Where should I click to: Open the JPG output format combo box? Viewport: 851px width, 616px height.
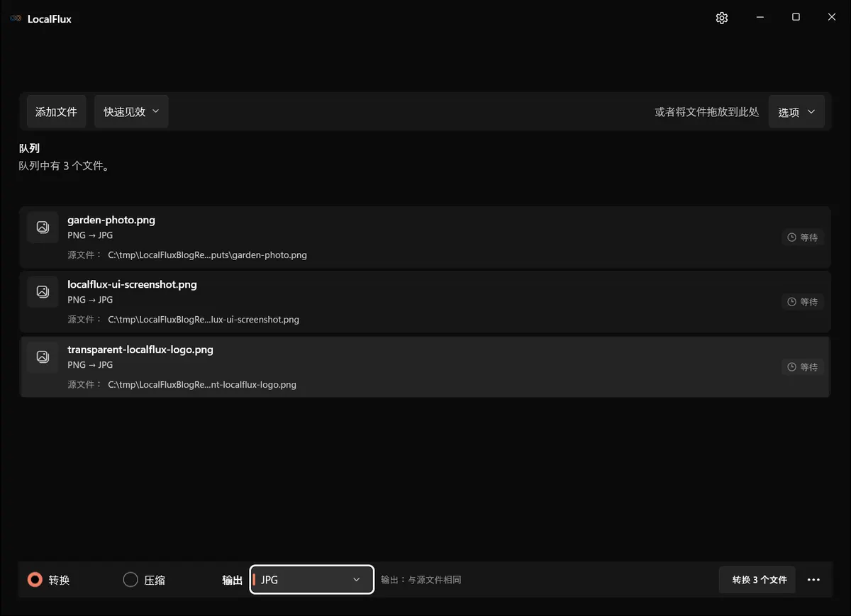pos(312,580)
